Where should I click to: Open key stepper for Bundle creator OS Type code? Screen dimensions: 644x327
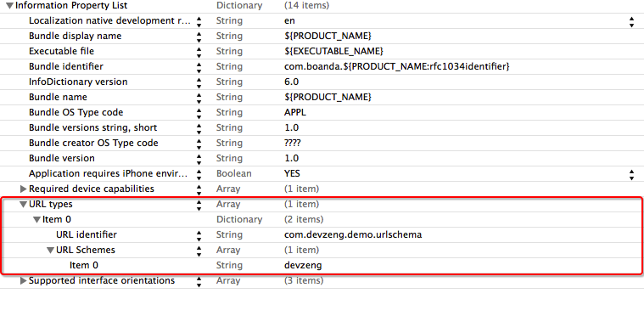[199, 144]
